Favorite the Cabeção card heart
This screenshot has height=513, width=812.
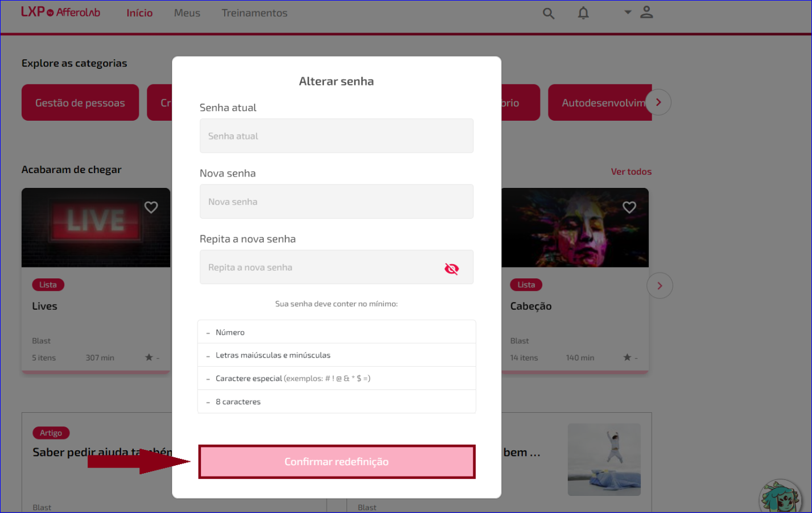pyautogui.click(x=629, y=207)
